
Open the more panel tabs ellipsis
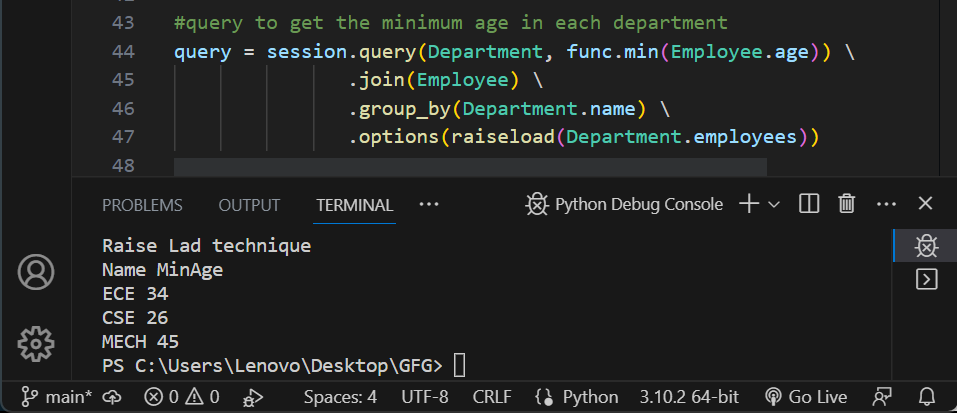click(429, 204)
